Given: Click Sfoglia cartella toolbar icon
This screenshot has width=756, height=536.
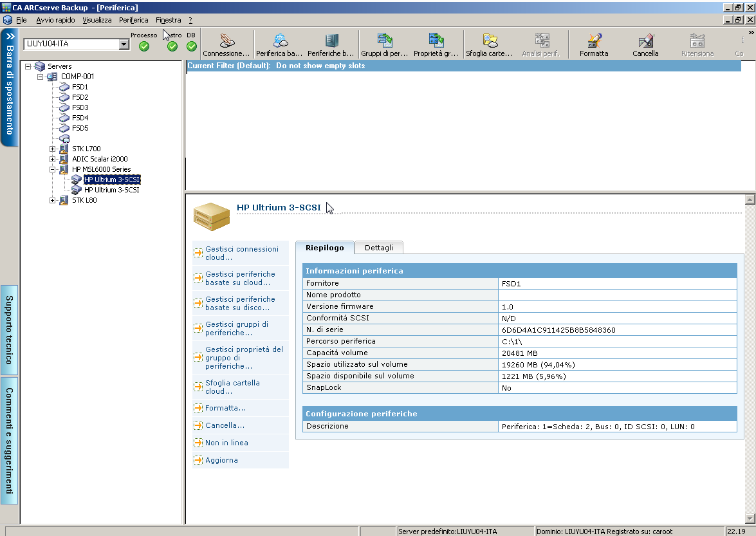Looking at the screenshot, I should [490, 42].
